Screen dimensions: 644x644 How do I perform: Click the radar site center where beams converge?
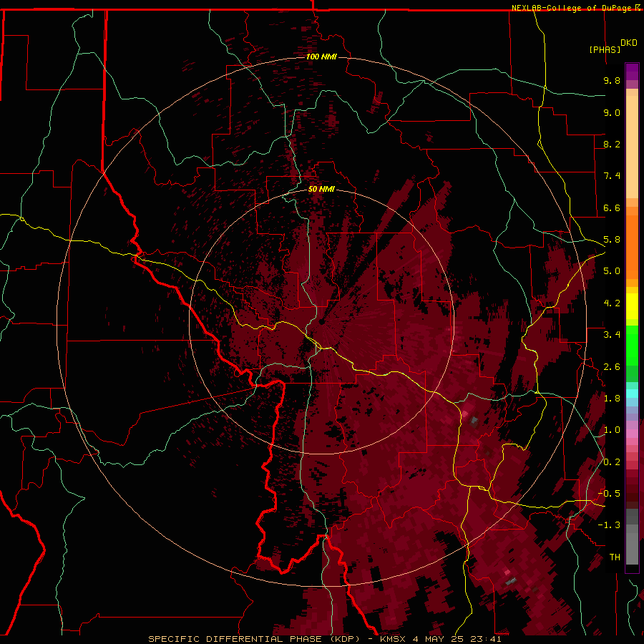click(x=321, y=321)
